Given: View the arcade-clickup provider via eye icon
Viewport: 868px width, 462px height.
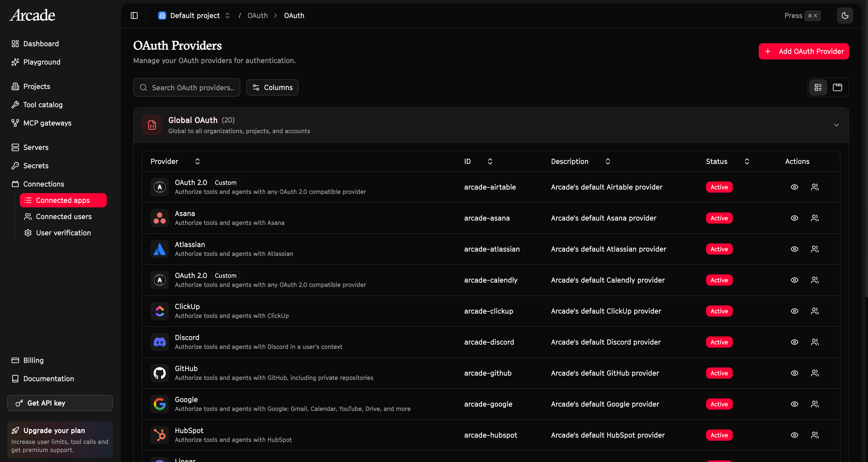Looking at the screenshot, I should coord(794,311).
